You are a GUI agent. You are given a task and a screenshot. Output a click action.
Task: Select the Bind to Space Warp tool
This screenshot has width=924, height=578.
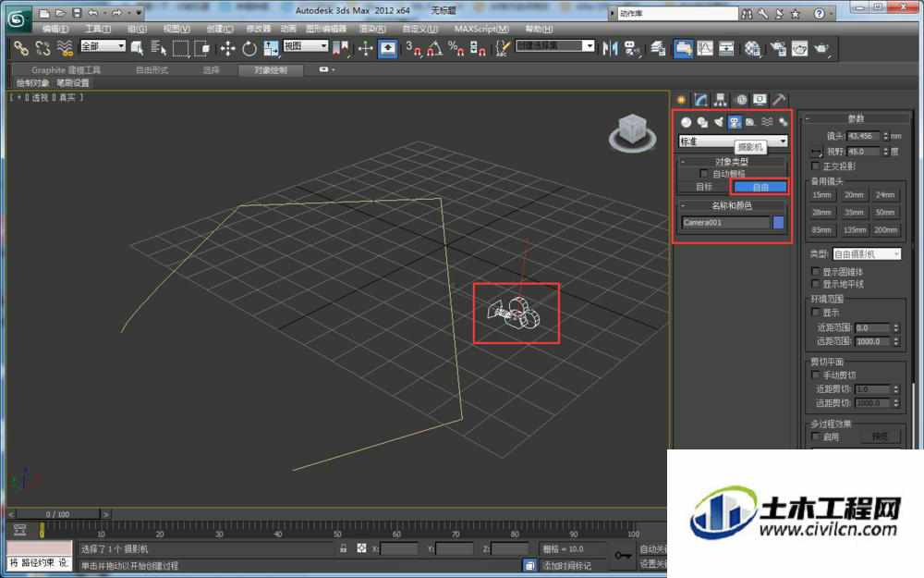(65, 48)
